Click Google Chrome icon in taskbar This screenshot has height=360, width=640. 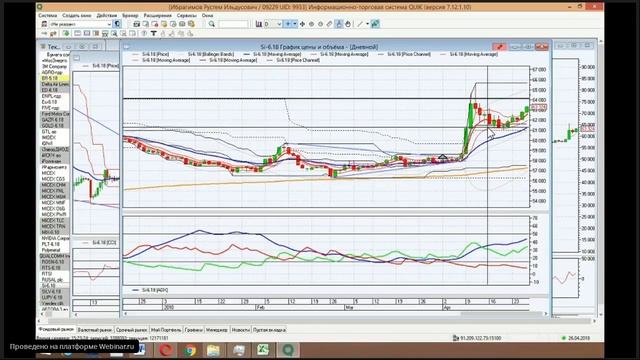coord(189,350)
